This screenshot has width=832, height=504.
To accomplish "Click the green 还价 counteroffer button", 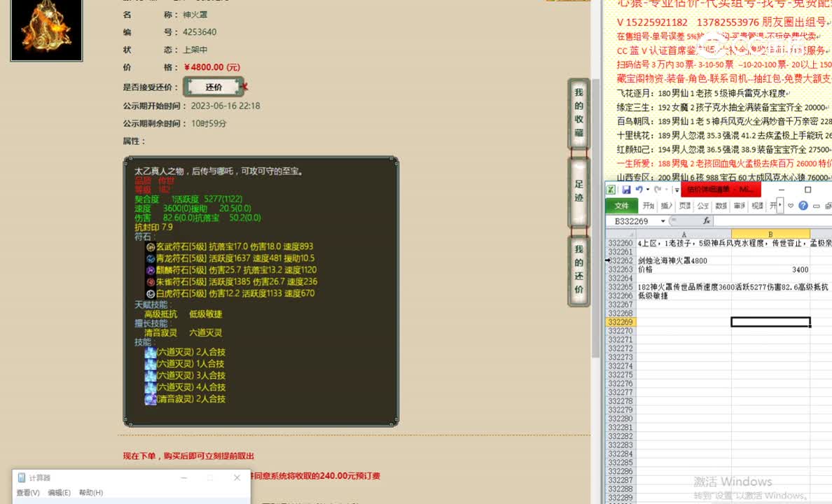I will click(213, 86).
